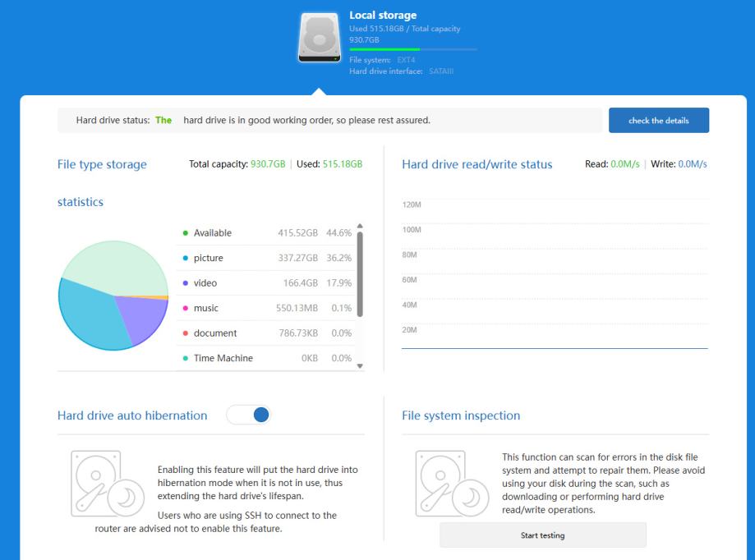
Task: Click the purple video legend dot
Action: tap(186, 283)
